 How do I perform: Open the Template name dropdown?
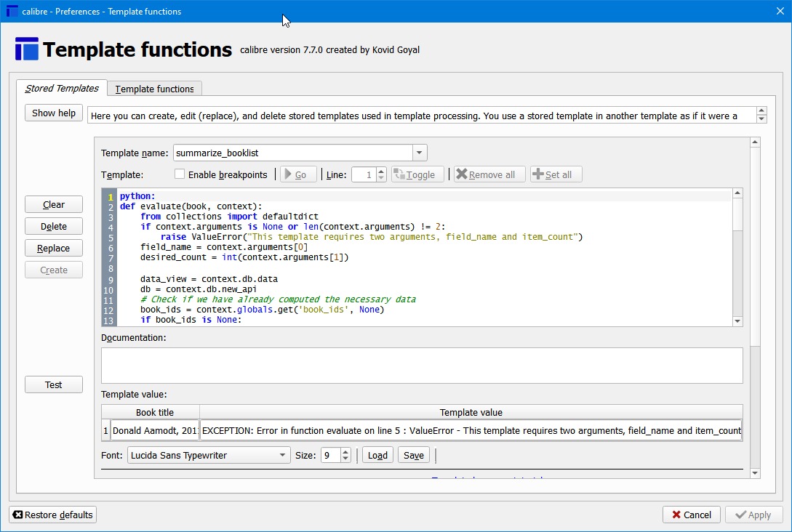[419, 153]
